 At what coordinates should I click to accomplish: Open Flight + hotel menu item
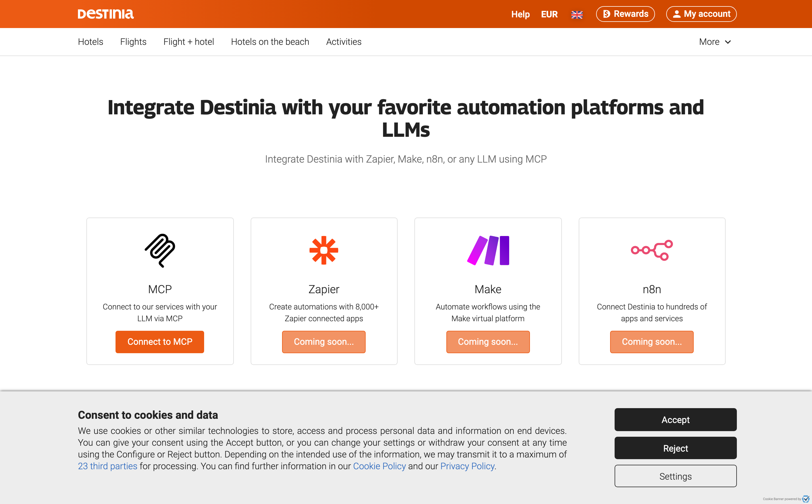point(189,42)
